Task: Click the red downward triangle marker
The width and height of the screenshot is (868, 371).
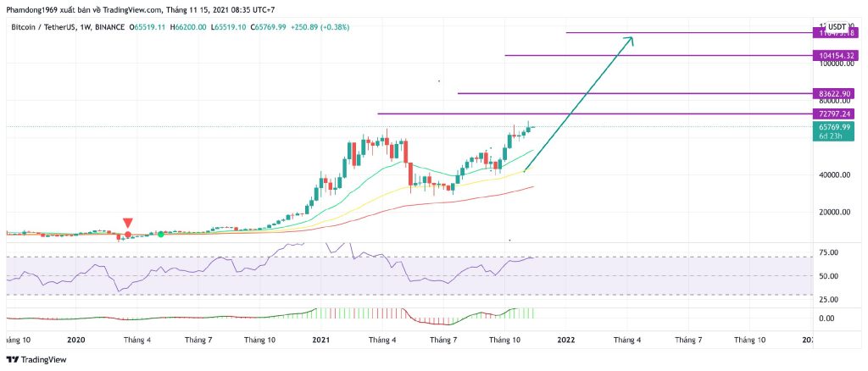Action: [128, 223]
